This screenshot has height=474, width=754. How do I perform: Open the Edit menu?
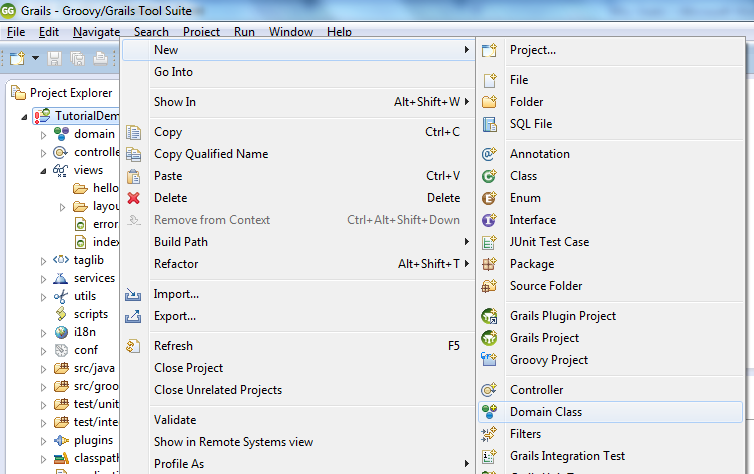[49, 32]
